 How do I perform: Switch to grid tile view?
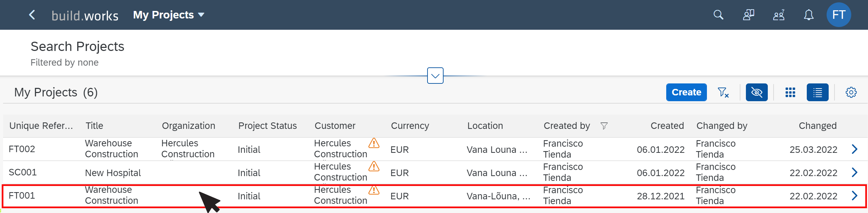790,92
